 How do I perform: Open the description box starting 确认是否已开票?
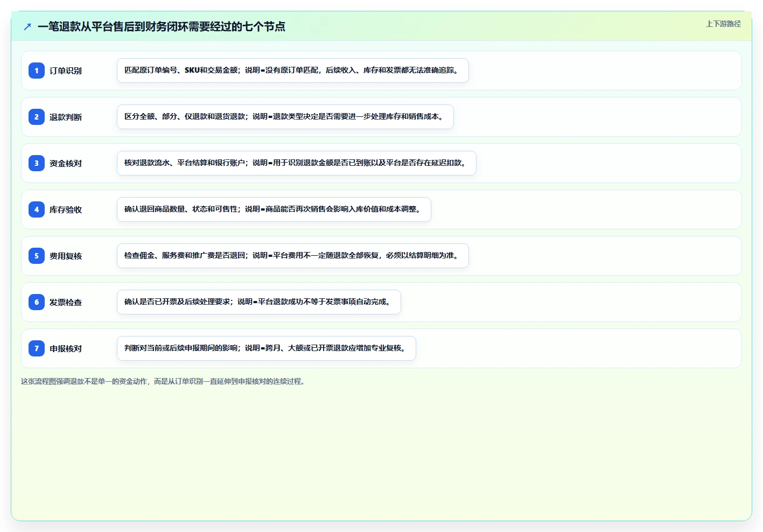click(259, 302)
